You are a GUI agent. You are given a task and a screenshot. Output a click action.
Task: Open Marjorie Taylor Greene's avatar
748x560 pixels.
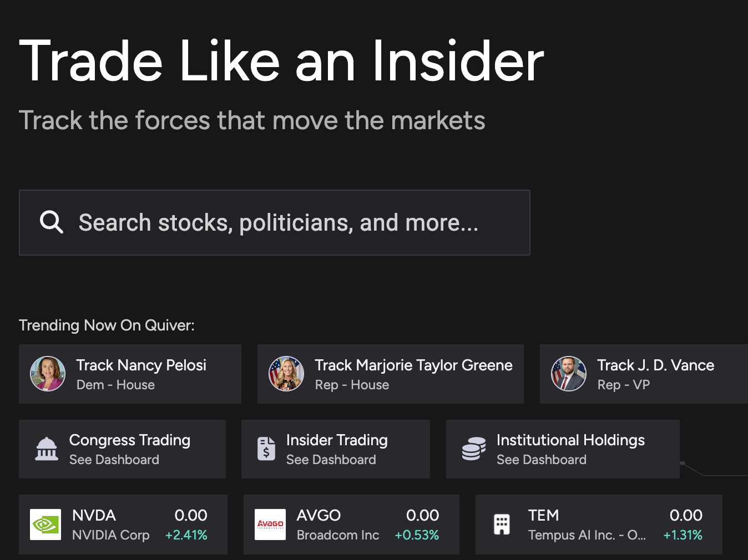click(286, 374)
